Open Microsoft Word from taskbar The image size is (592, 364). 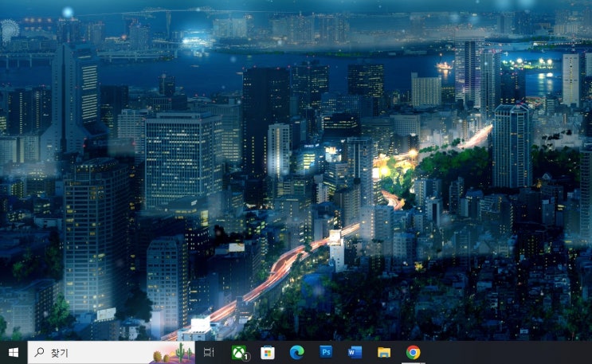coord(355,352)
